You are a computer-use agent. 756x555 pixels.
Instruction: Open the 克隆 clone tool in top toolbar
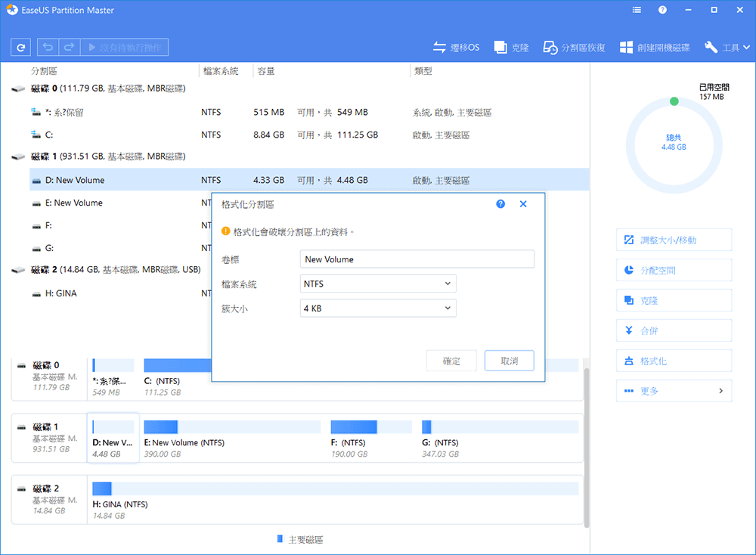tap(512, 47)
